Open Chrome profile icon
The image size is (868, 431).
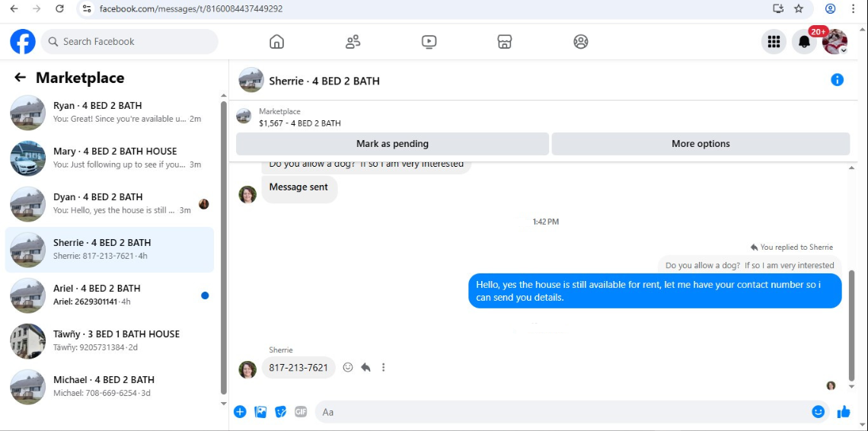[x=830, y=8]
